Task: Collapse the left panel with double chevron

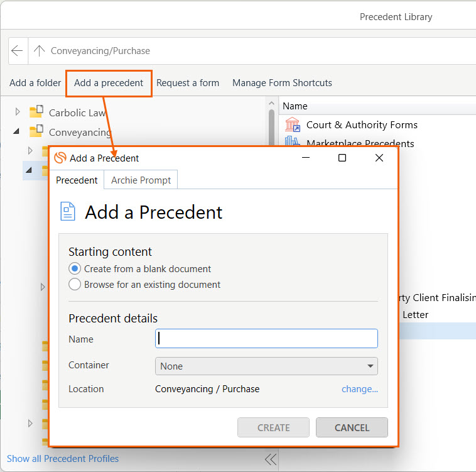Action: point(271,459)
